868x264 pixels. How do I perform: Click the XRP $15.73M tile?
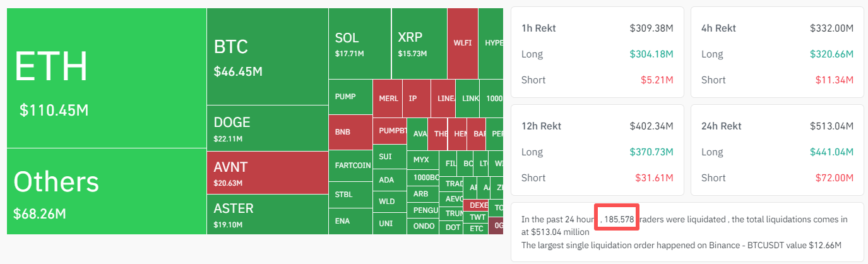(x=419, y=44)
